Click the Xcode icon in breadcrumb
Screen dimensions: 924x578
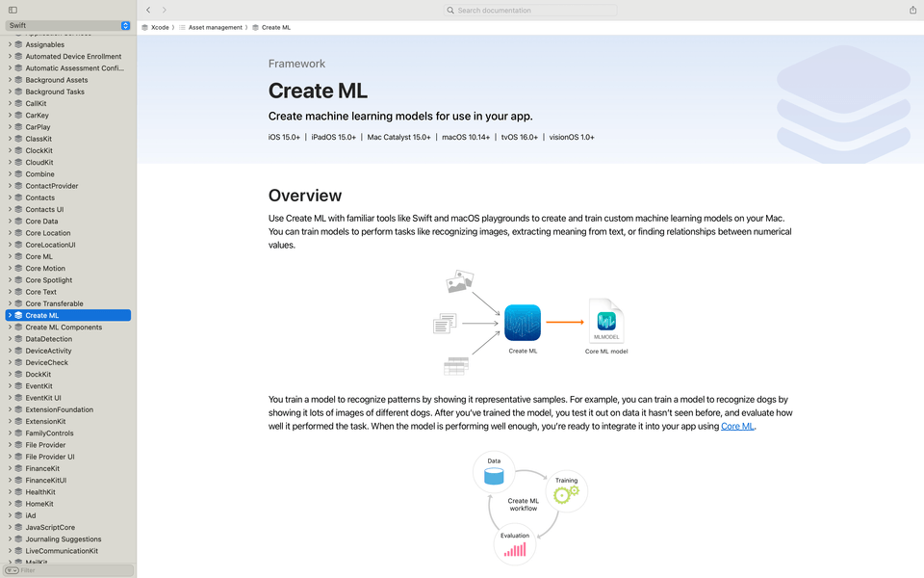point(145,28)
